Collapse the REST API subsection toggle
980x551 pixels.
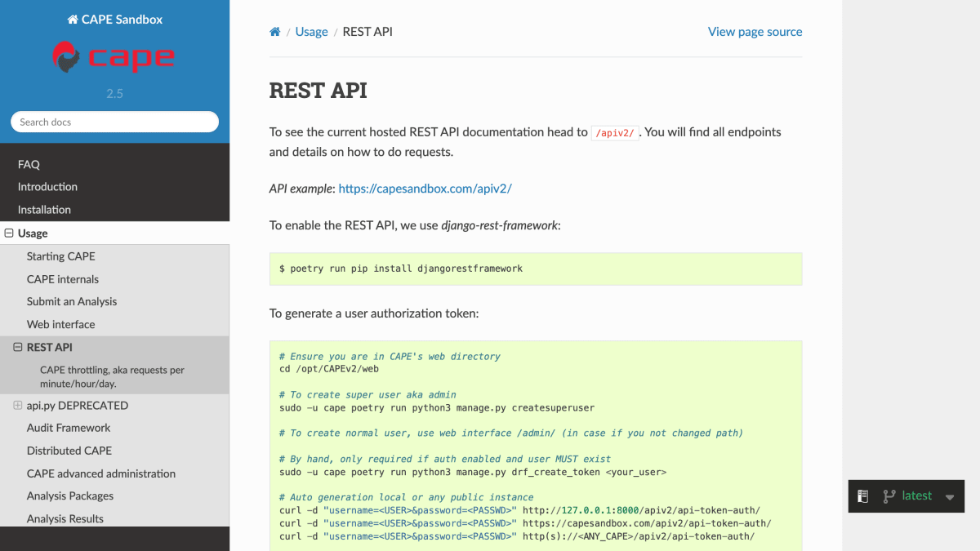click(x=18, y=347)
